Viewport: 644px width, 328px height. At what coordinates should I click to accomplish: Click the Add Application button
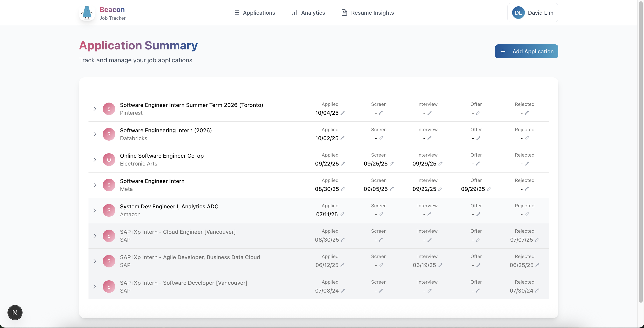tap(527, 51)
